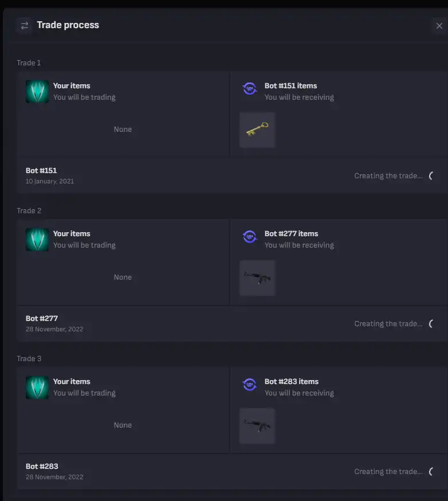Click the trade swap arrows icon in header
Image resolution: width=448 pixels, height=501 pixels.
coord(25,26)
